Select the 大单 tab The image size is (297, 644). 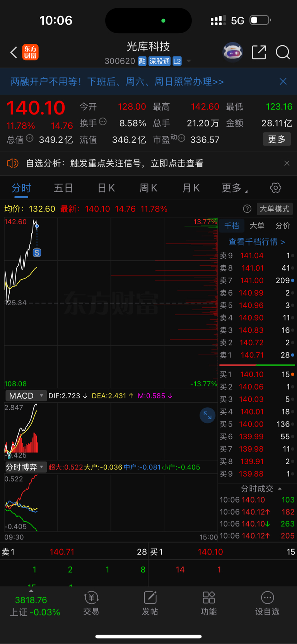[257, 226]
